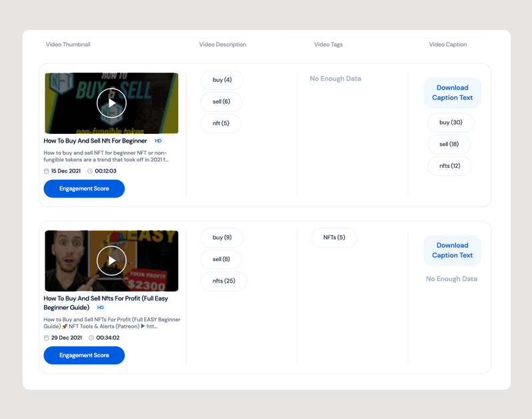Select the nfts (12) caption keyword

coord(450,166)
